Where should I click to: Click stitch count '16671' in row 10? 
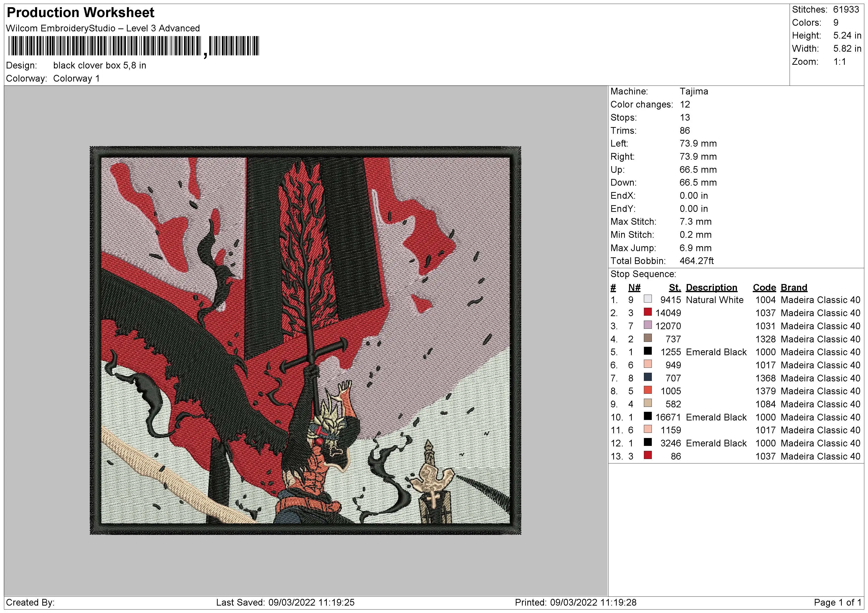668,417
